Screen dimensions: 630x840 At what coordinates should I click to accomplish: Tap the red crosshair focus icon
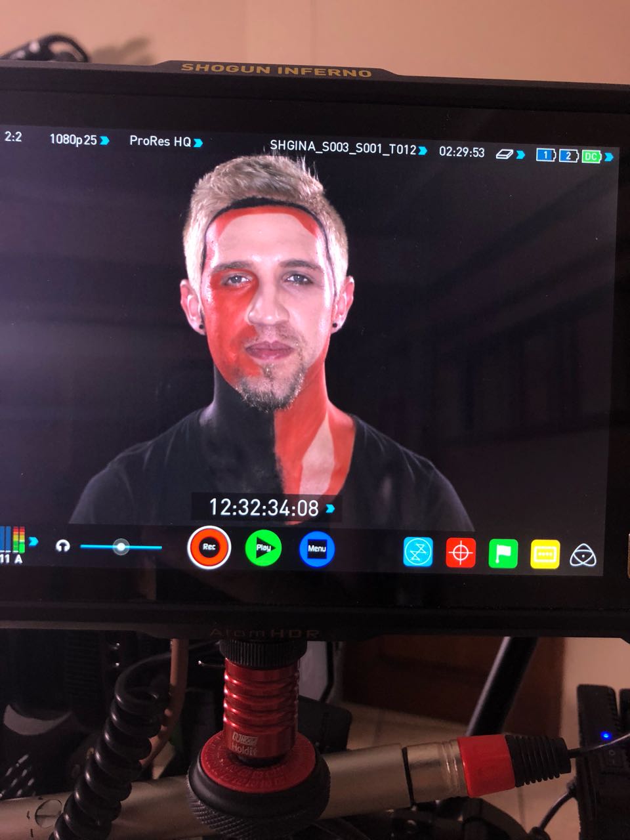pyautogui.click(x=461, y=553)
